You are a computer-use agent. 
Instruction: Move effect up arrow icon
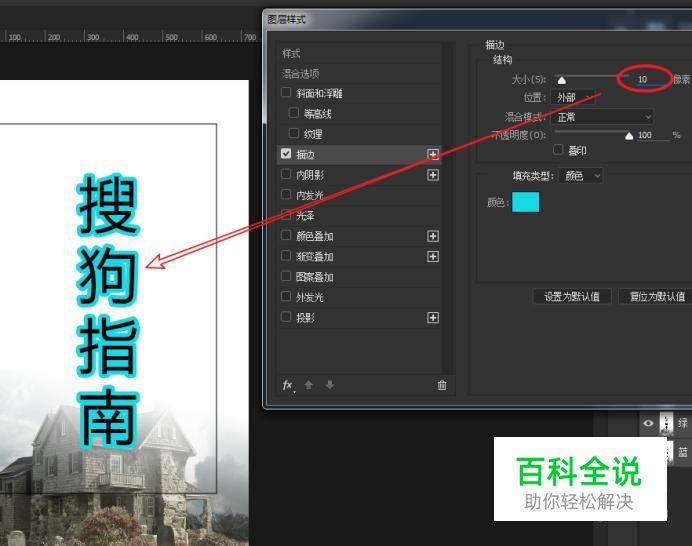tap(308, 385)
